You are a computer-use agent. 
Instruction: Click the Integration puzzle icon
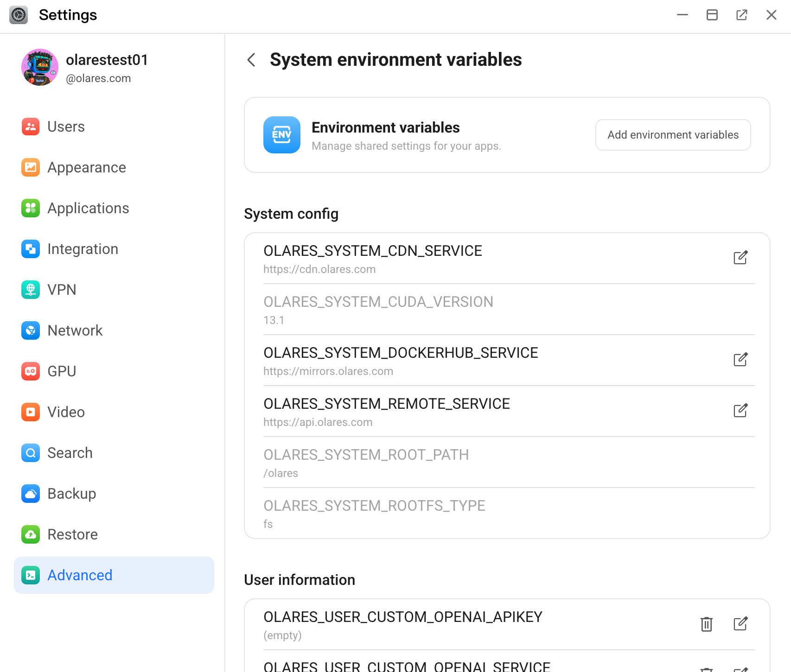click(30, 249)
